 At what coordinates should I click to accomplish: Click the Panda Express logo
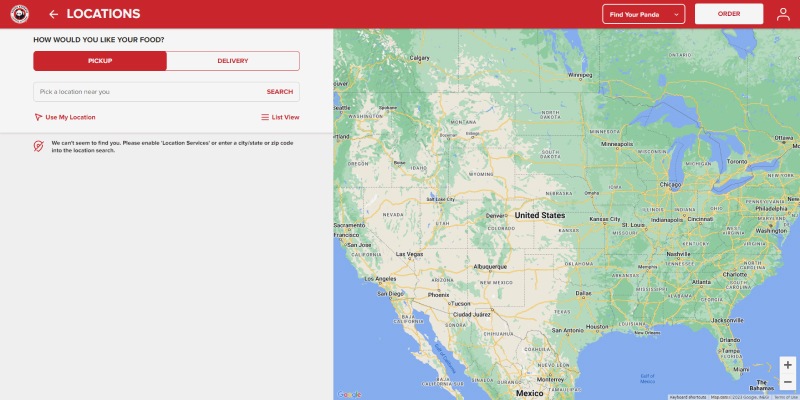coord(19,14)
